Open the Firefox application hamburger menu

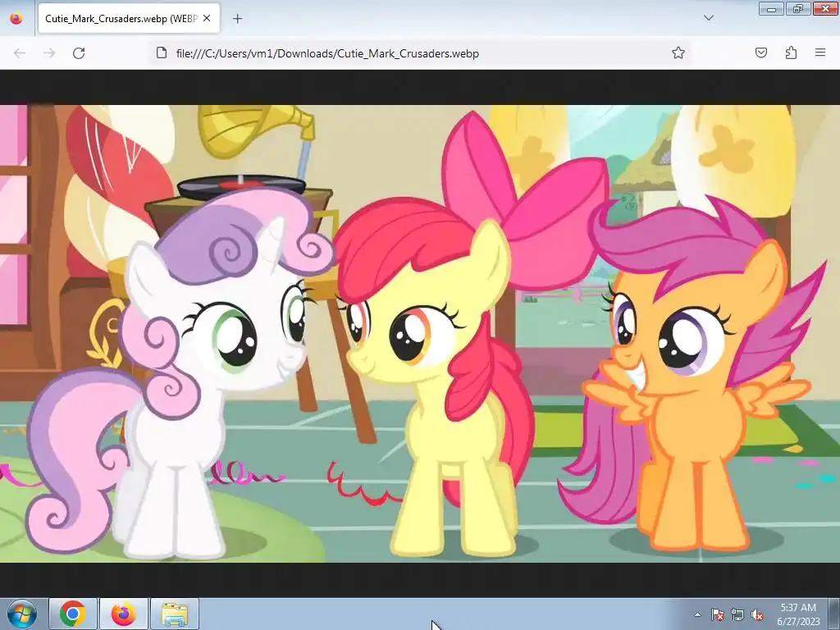tap(820, 52)
